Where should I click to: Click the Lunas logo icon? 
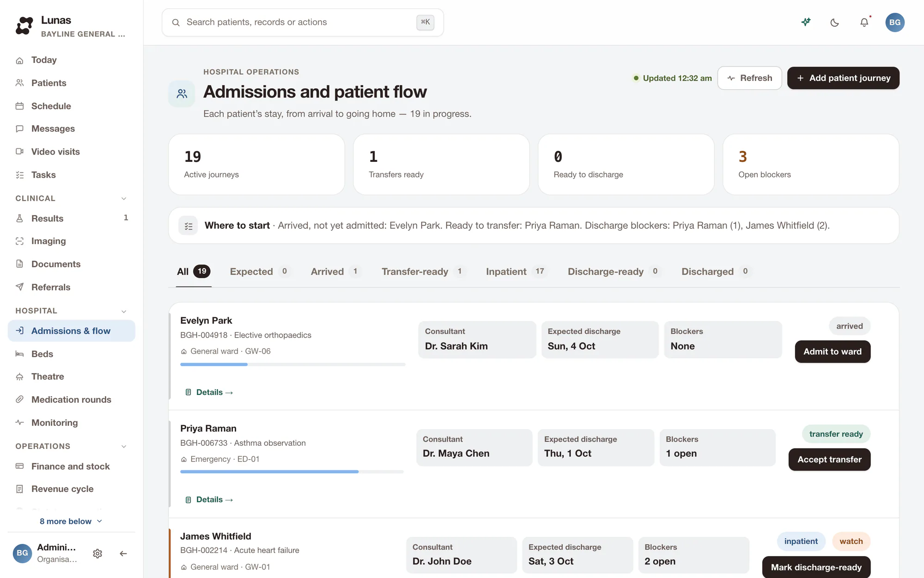pyautogui.click(x=24, y=25)
